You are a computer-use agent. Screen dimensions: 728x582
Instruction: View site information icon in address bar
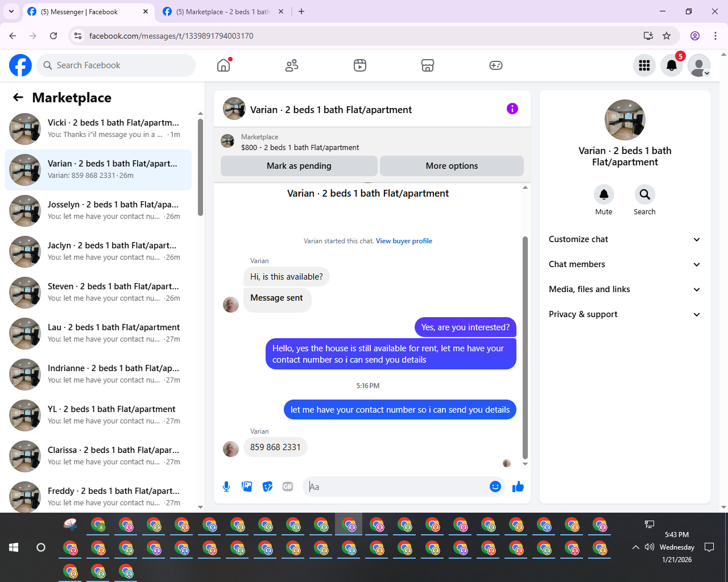[78, 36]
